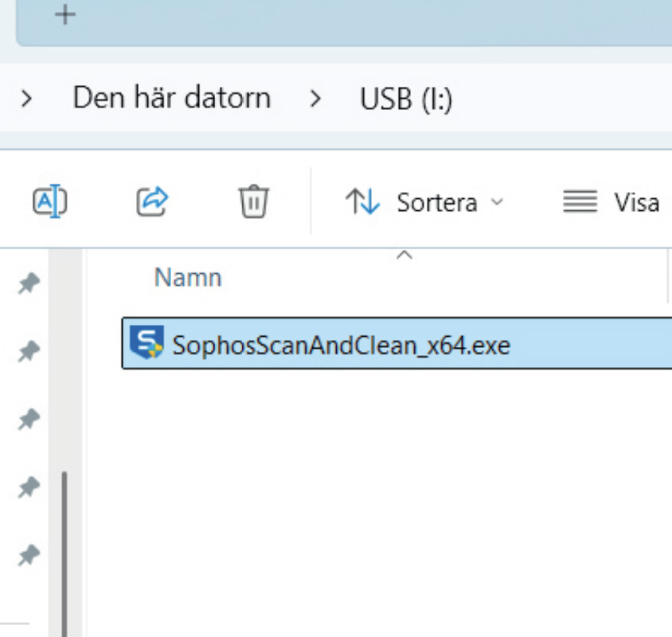Image resolution: width=672 pixels, height=637 pixels.
Task: Sort files by the Namn column header
Action: [x=188, y=277]
